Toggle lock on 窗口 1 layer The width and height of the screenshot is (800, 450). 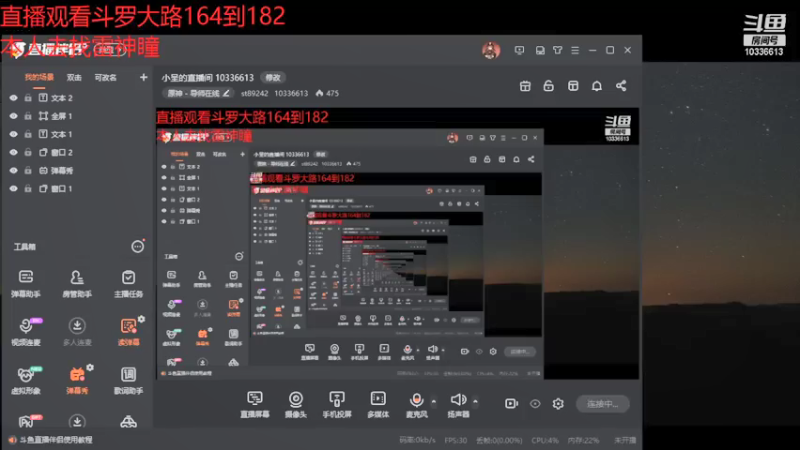point(28,189)
